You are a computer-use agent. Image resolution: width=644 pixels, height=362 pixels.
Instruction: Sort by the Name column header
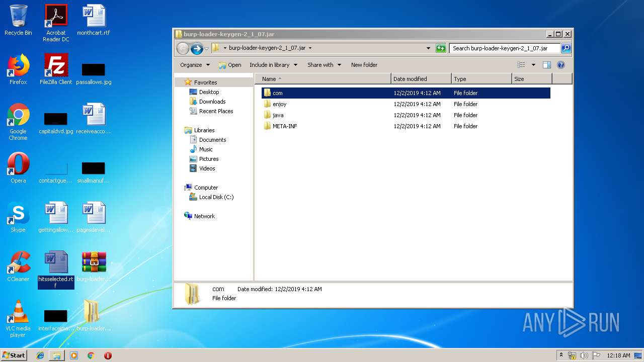(323, 79)
